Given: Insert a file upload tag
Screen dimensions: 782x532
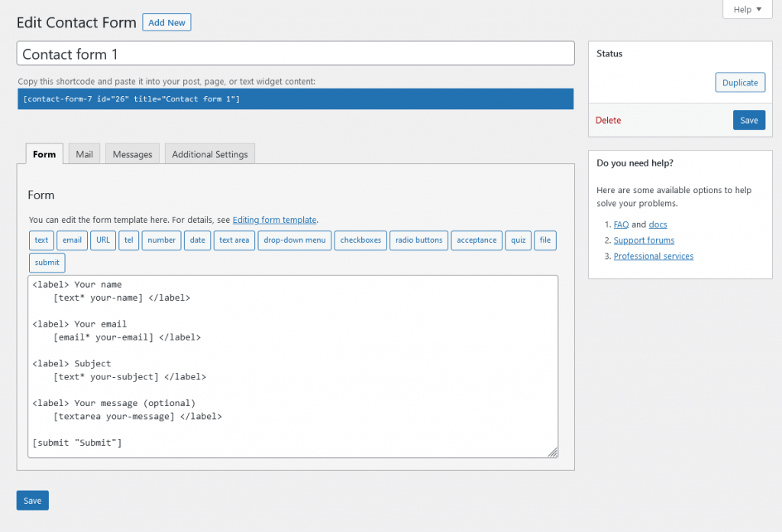Looking at the screenshot, I should click(545, 240).
